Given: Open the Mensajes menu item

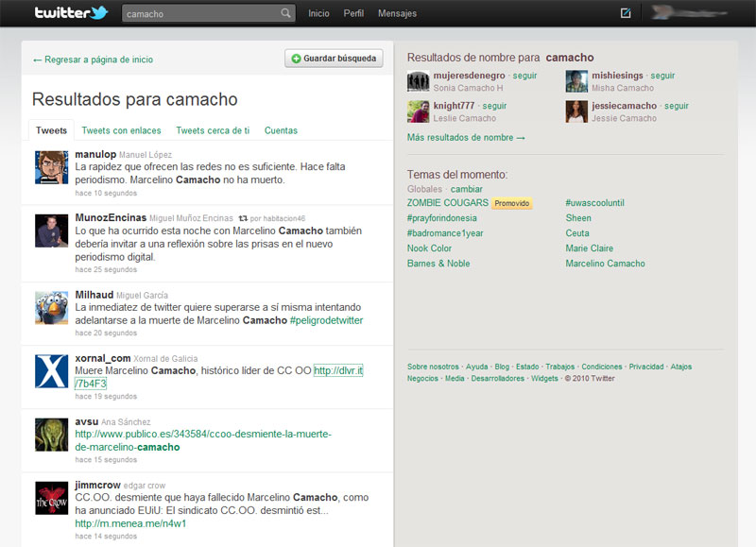Looking at the screenshot, I should coord(397,14).
